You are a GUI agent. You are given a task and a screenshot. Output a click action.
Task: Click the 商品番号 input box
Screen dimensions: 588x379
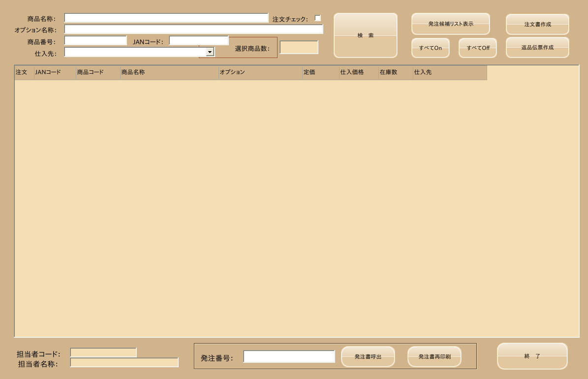tap(95, 40)
